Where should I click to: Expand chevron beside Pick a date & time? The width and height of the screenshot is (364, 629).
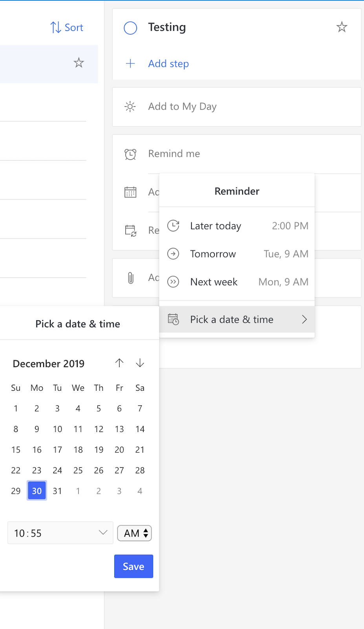304,319
